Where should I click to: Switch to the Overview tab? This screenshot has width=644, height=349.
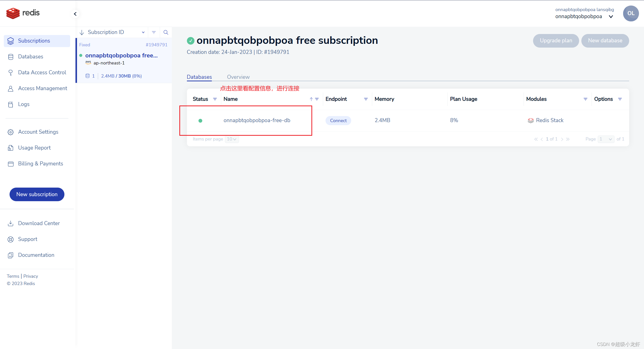click(x=238, y=77)
